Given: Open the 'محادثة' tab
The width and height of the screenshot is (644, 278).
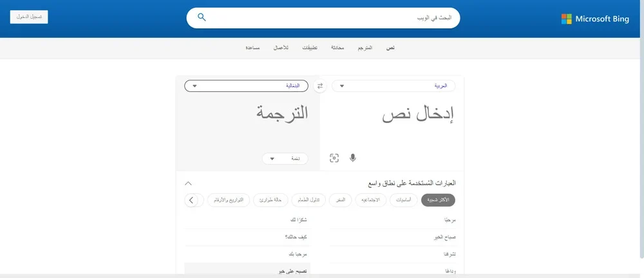Looking at the screenshot, I should 337,48.
